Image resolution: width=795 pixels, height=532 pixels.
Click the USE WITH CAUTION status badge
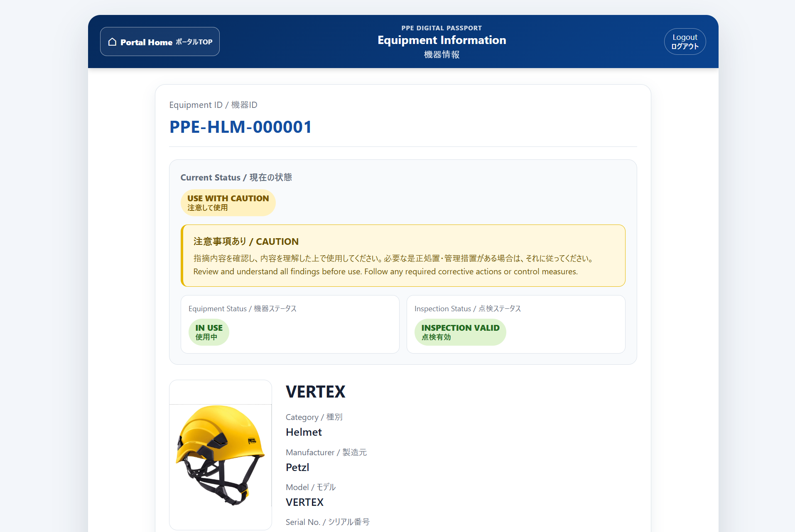(228, 203)
